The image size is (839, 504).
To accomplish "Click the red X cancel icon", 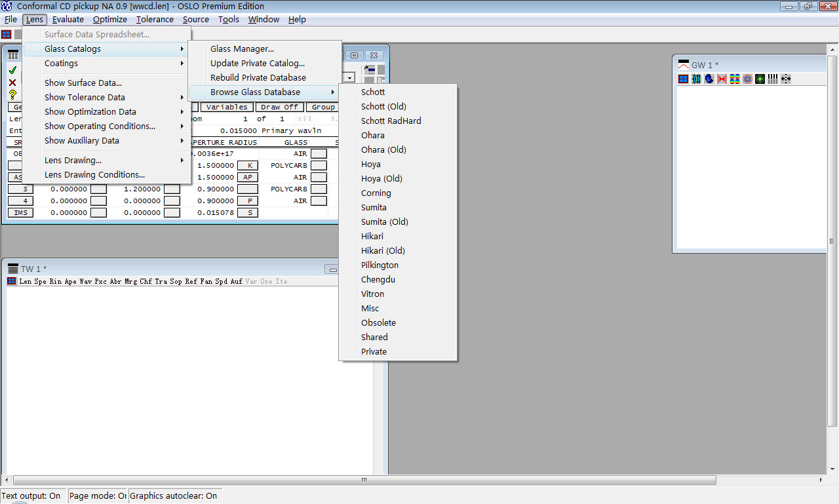I will 12,83.
